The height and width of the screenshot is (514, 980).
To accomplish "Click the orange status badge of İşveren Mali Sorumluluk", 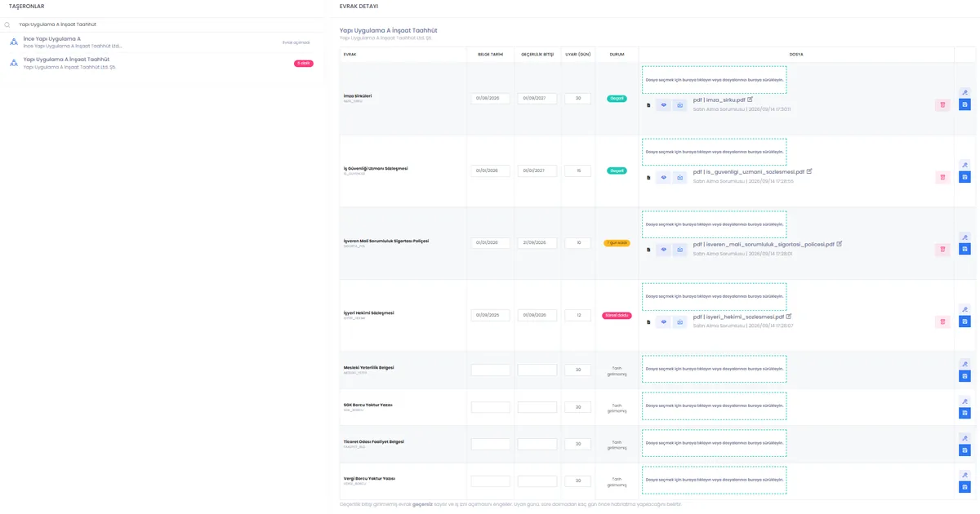I will (x=617, y=243).
